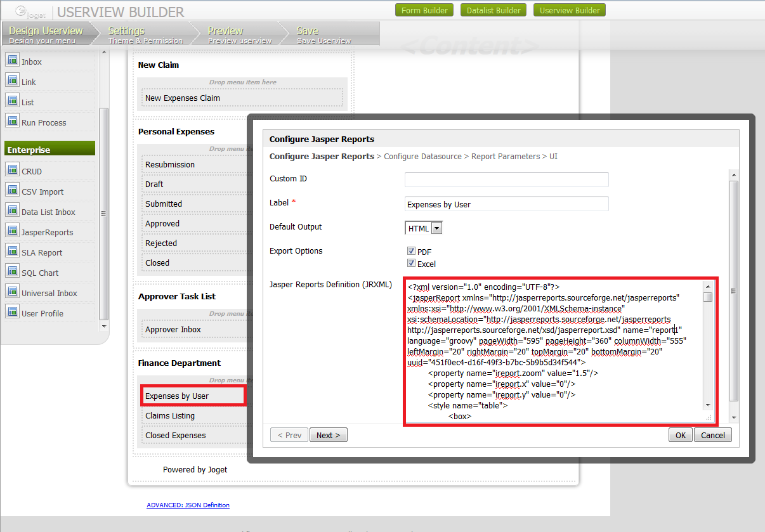Screen dimensions: 765x532
Task: Click the Data List Inbox icon
Action: (12, 211)
